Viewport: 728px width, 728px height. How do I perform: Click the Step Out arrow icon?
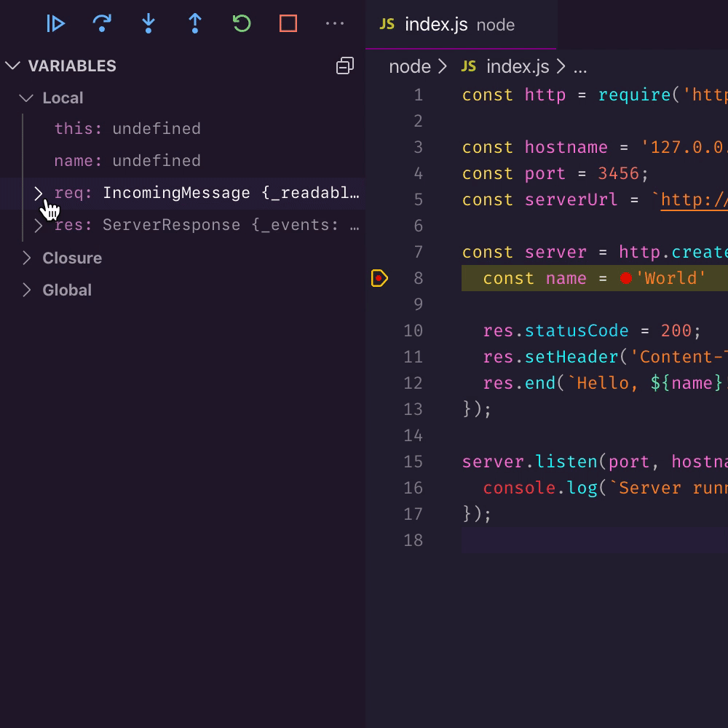(195, 24)
